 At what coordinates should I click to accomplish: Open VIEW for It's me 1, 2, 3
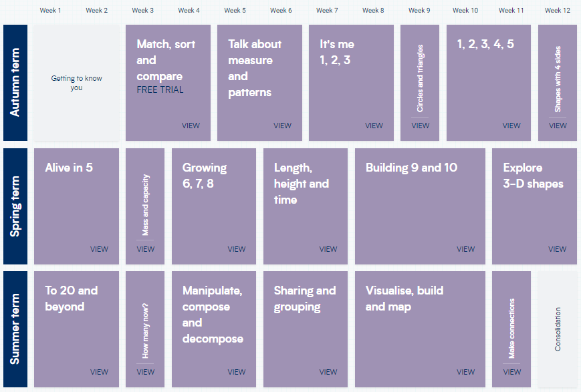(374, 126)
